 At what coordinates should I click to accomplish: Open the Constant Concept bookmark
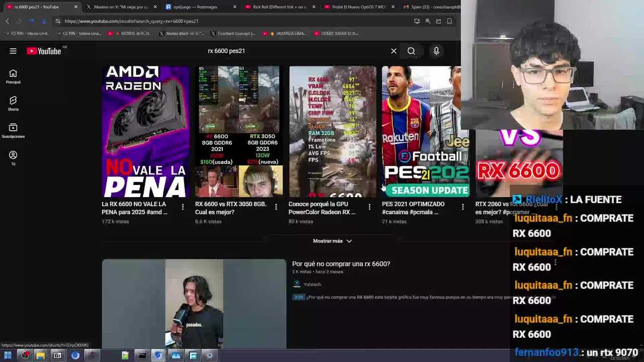233,34
